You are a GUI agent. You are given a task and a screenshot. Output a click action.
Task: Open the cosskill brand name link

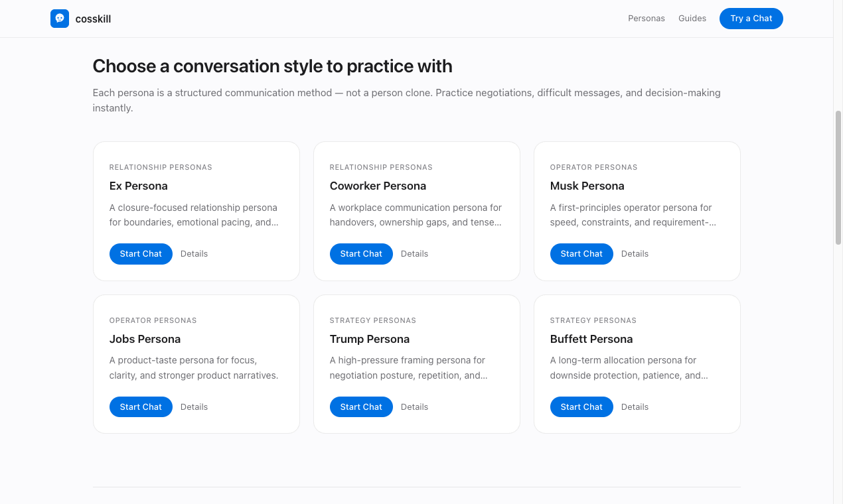[93, 19]
